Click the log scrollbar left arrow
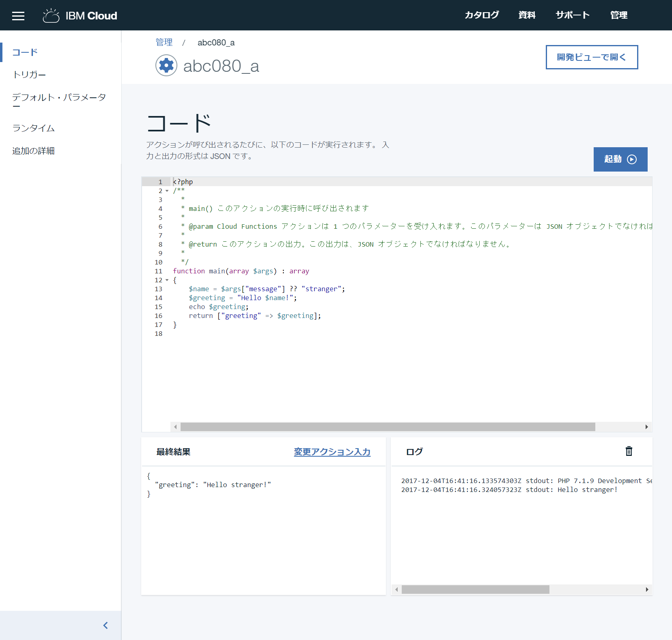Viewport: 672px width, 640px height. click(396, 589)
